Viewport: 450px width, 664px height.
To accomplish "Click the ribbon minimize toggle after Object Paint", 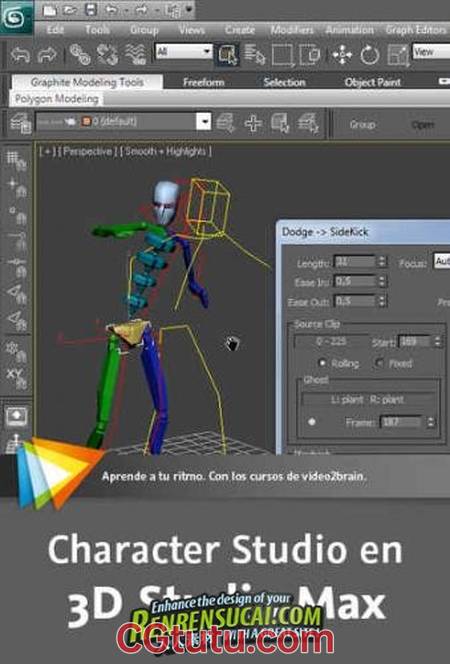I will click(444, 80).
